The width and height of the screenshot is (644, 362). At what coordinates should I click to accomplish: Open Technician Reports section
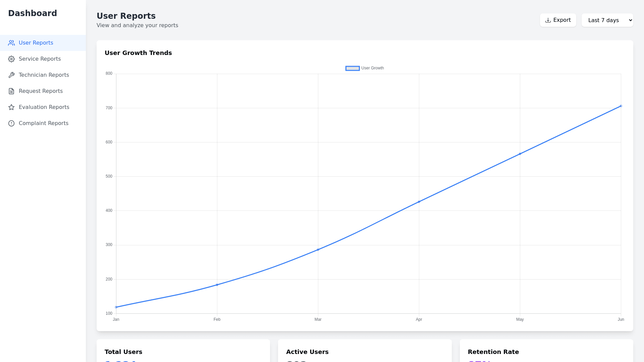click(44, 75)
